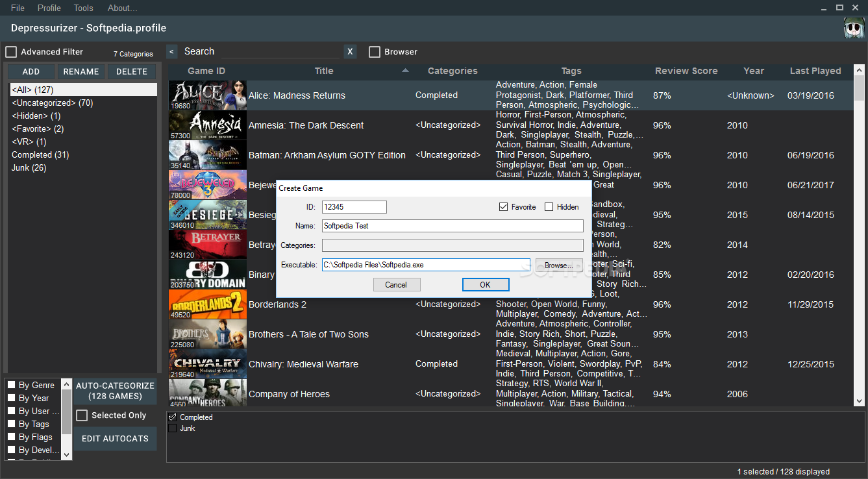Click the Betrayer game thumbnail
Screen dimensions: 868x479
pyautogui.click(x=208, y=245)
